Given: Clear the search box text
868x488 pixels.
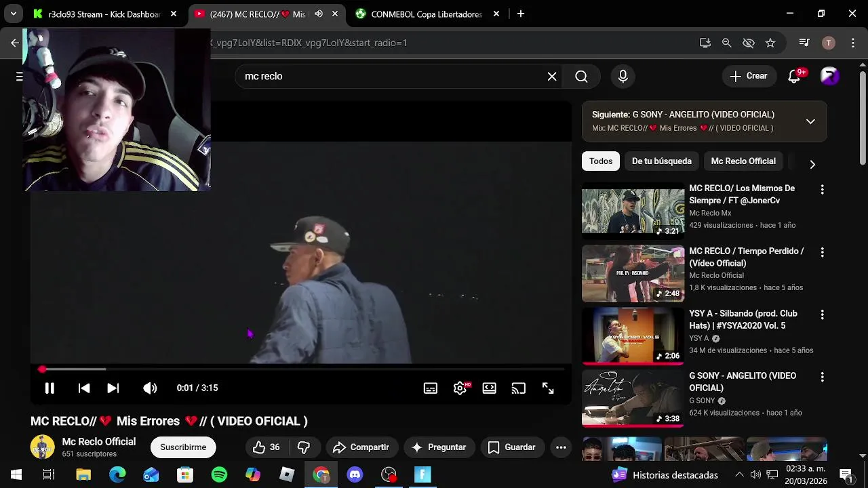Looking at the screenshot, I should pos(552,77).
